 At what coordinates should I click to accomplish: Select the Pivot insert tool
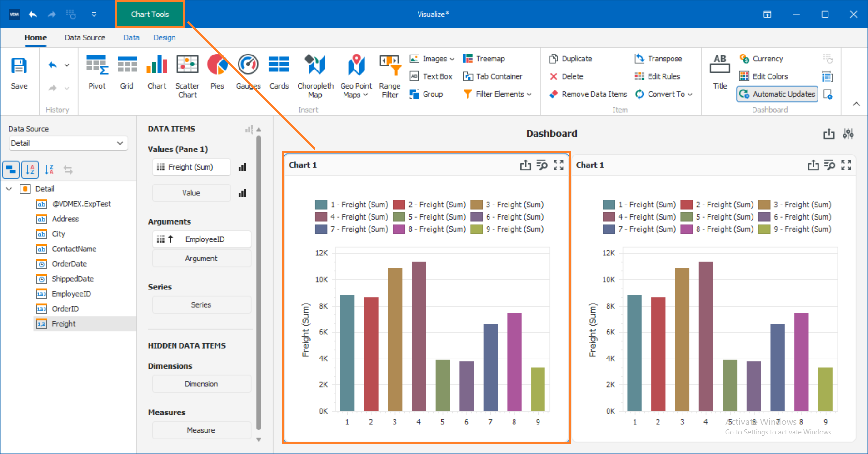click(97, 75)
